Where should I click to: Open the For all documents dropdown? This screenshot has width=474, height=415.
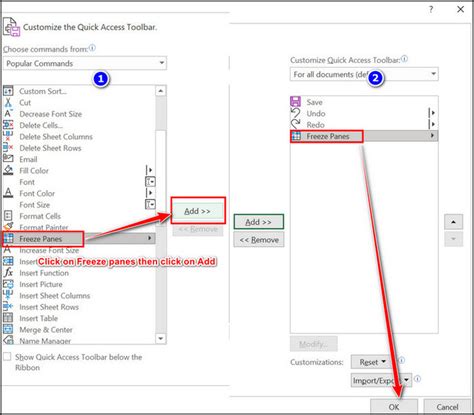(364, 74)
